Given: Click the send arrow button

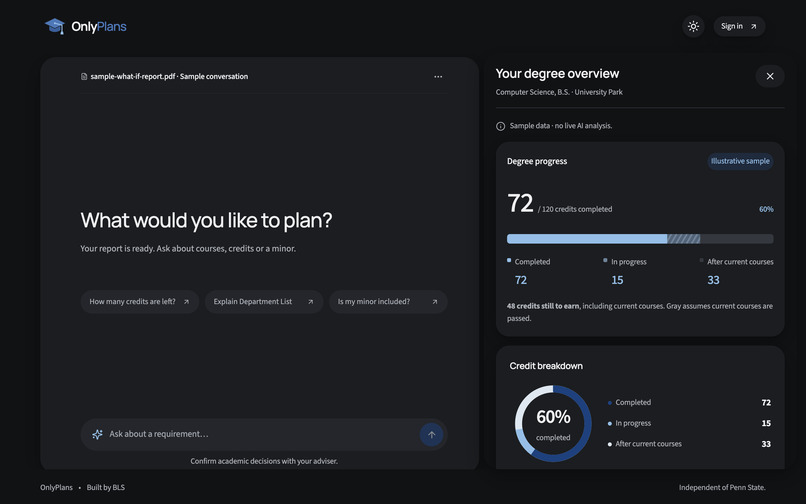Looking at the screenshot, I should point(431,435).
